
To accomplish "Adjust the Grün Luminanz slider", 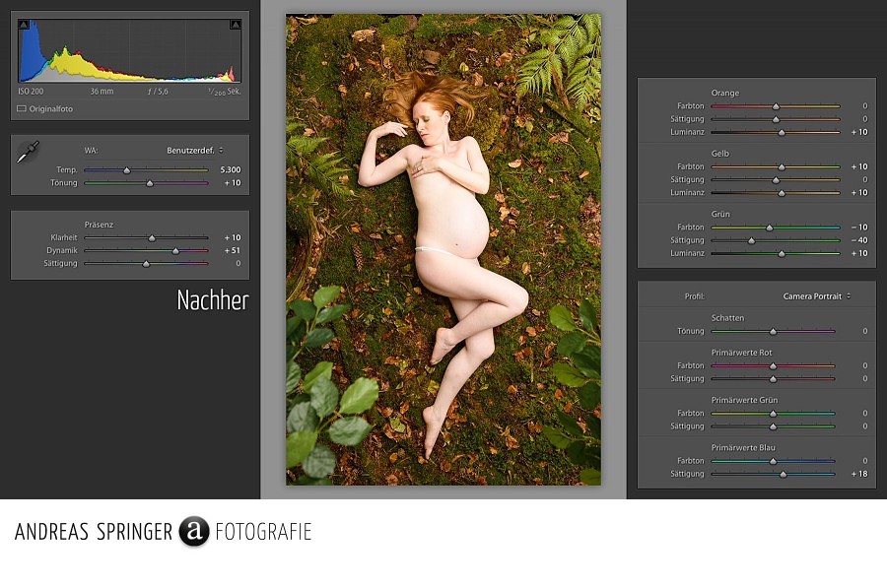I will (x=782, y=254).
